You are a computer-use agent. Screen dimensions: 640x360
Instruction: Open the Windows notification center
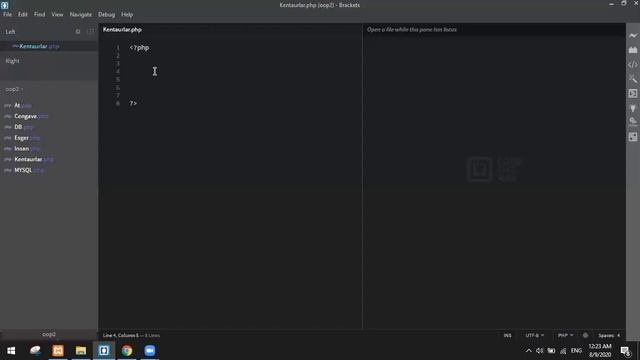click(625, 351)
